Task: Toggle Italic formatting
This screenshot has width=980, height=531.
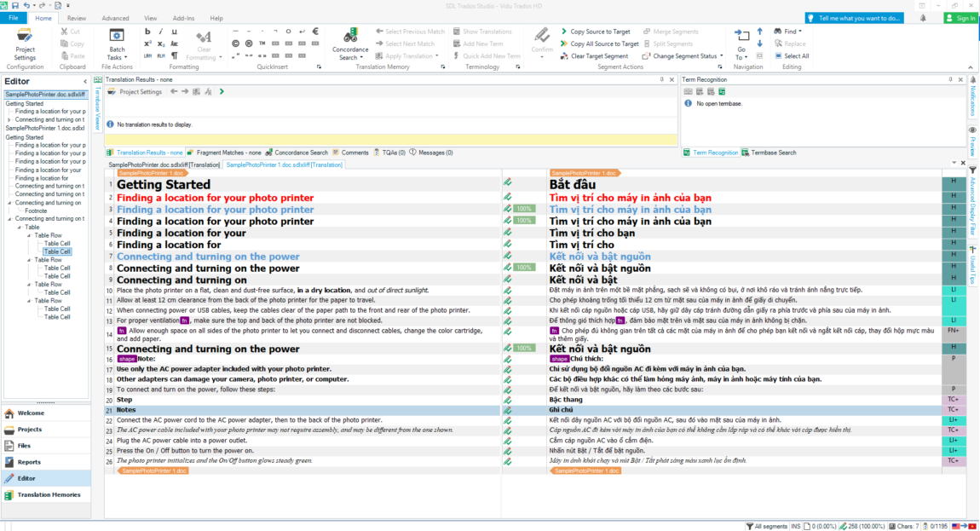Action: (x=160, y=32)
